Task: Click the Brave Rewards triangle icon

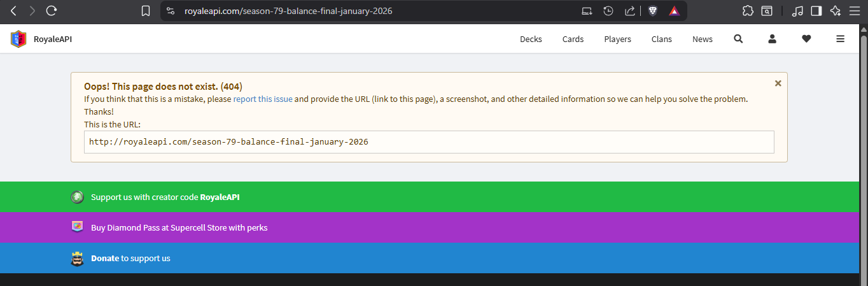Action: click(x=674, y=11)
